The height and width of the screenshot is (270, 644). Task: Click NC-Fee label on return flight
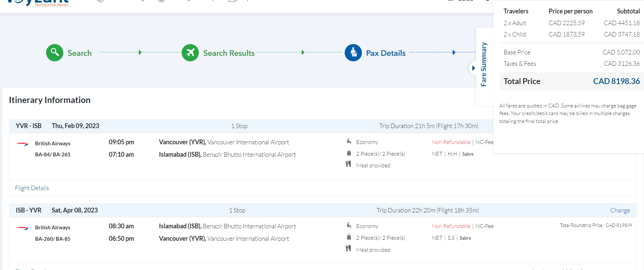click(x=484, y=226)
